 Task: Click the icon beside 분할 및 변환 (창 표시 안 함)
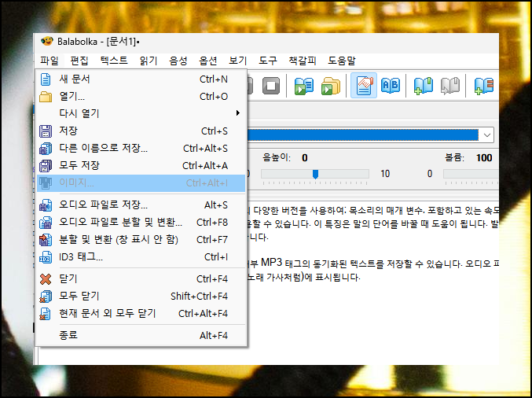[x=46, y=240]
